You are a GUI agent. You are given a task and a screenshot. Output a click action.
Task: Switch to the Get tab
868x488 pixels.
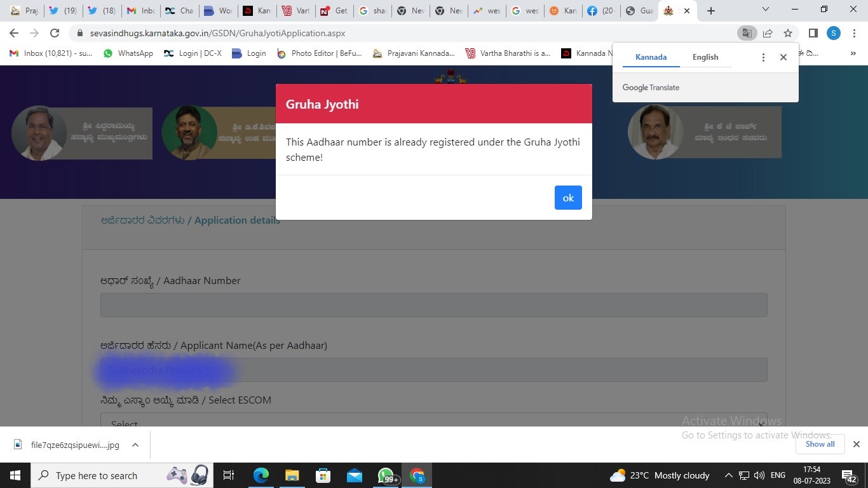tap(334, 11)
